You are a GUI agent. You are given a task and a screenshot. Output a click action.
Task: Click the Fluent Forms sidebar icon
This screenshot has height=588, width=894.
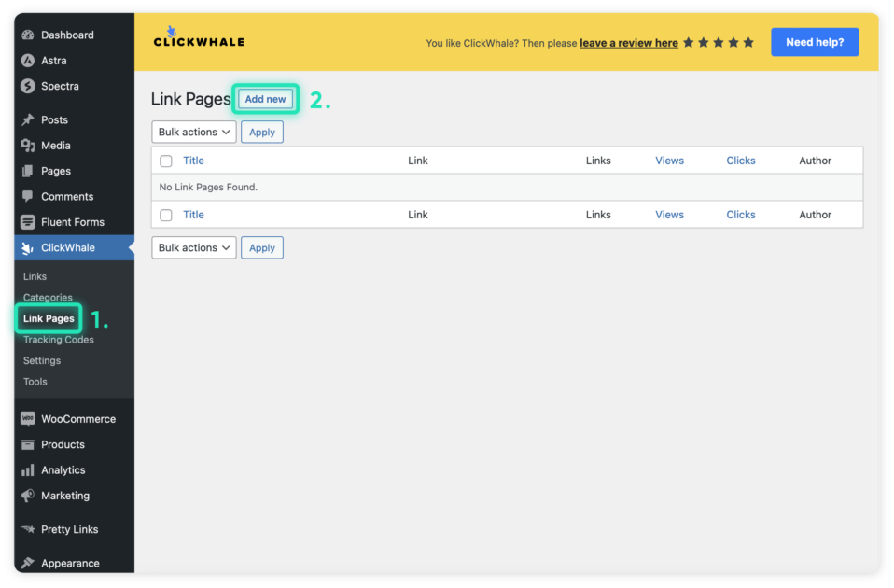coord(28,221)
